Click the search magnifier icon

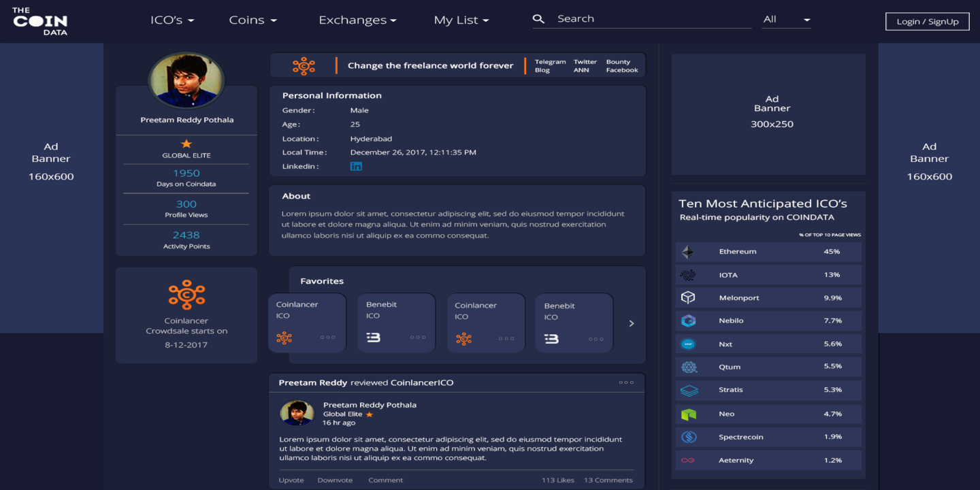click(538, 19)
